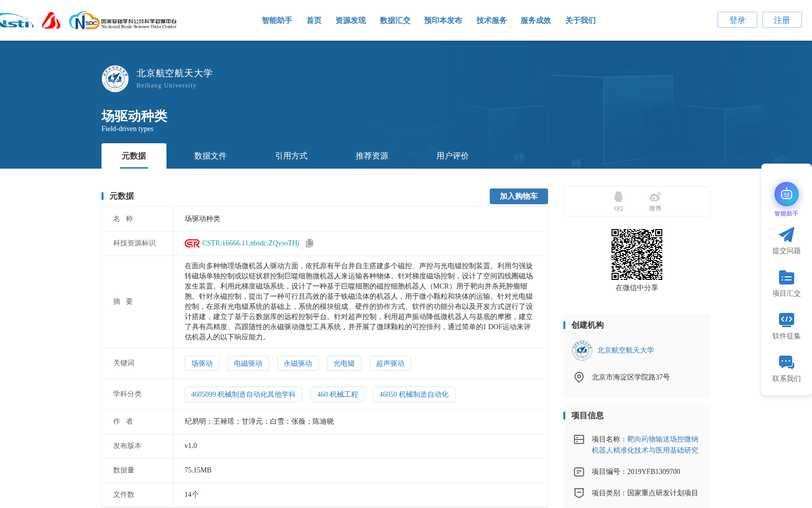The image size is (812, 508).
Task: Open the 靶向药物输送场控微纳机器人 project link
Action: coord(645,444)
